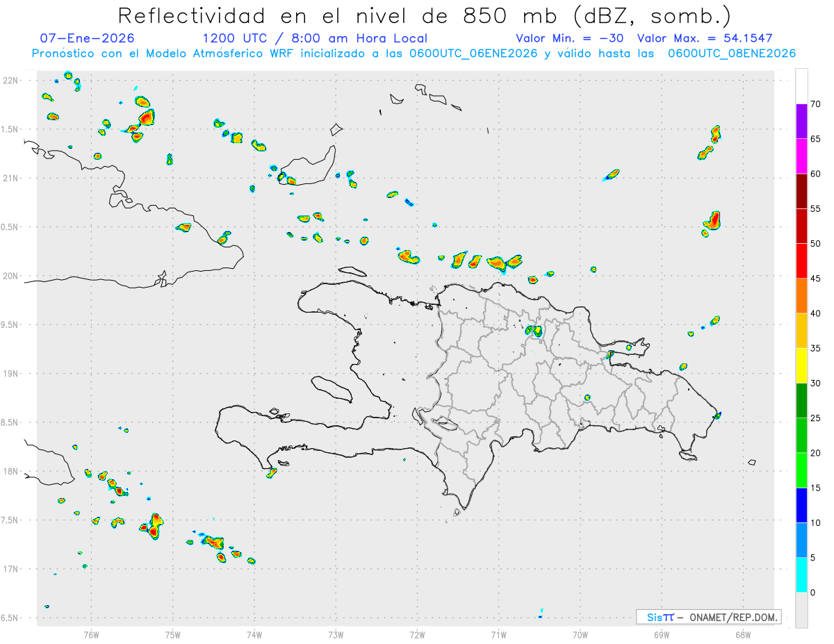Click "1200 UTC / 8:00 am Hora Local"
The image size is (834, 644).
pos(315,38)
